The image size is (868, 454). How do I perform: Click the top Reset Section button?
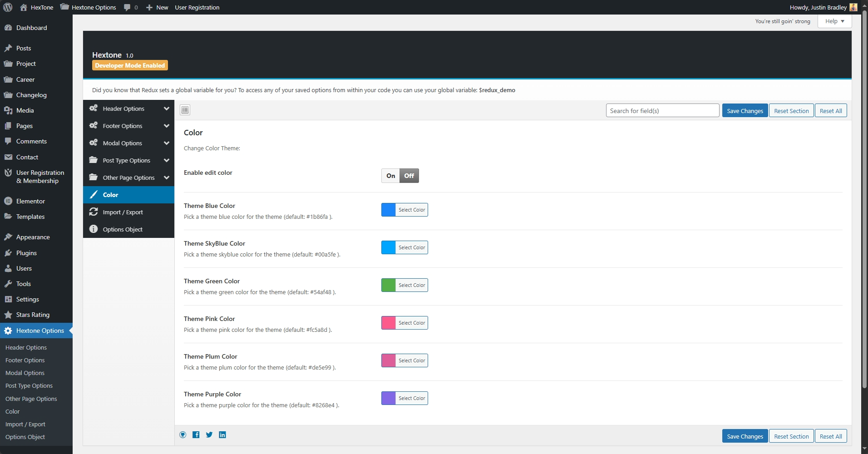pyautogui.click(x=791, y=111)
